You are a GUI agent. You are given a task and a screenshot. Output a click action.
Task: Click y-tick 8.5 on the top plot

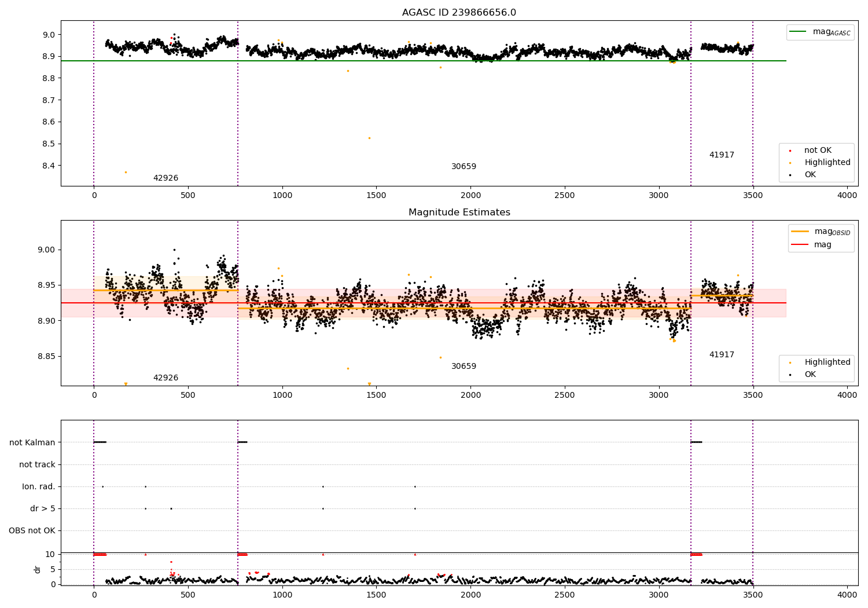point(48,144)
